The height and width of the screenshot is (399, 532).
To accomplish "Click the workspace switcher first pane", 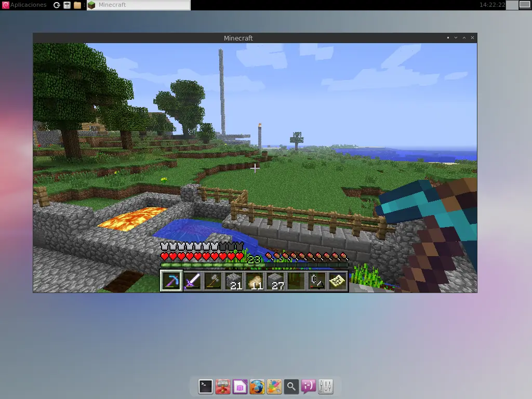I will pos(512,5).
